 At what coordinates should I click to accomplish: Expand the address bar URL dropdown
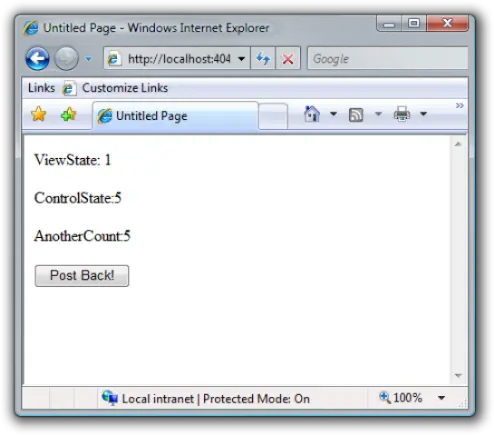tap(242, 59)
